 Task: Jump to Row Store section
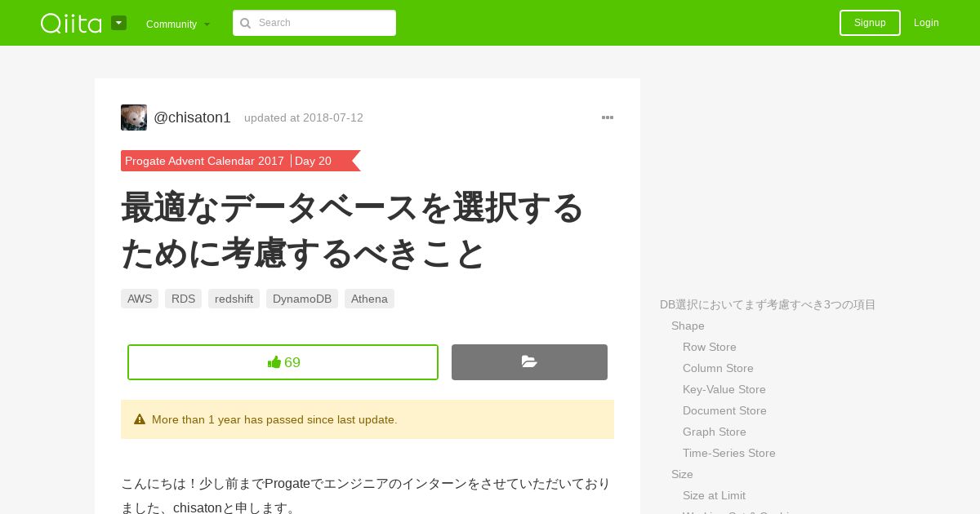tap(710, 347)
